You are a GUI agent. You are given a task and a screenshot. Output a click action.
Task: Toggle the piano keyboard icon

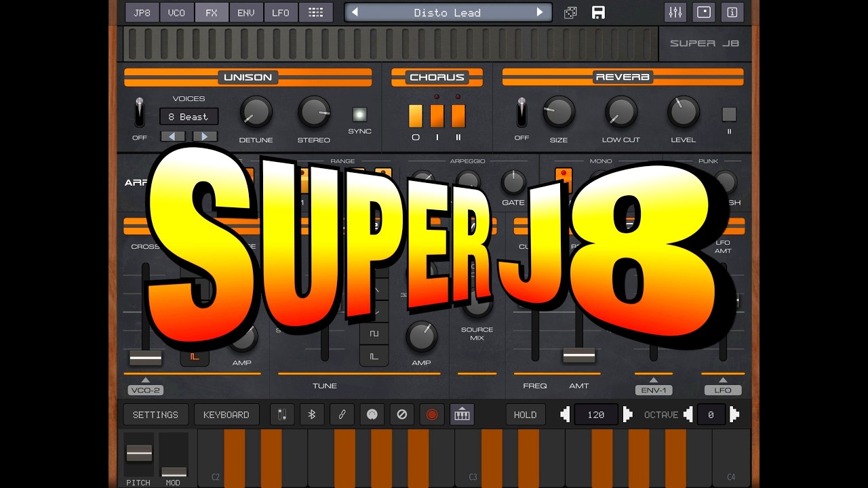point(462,414)
